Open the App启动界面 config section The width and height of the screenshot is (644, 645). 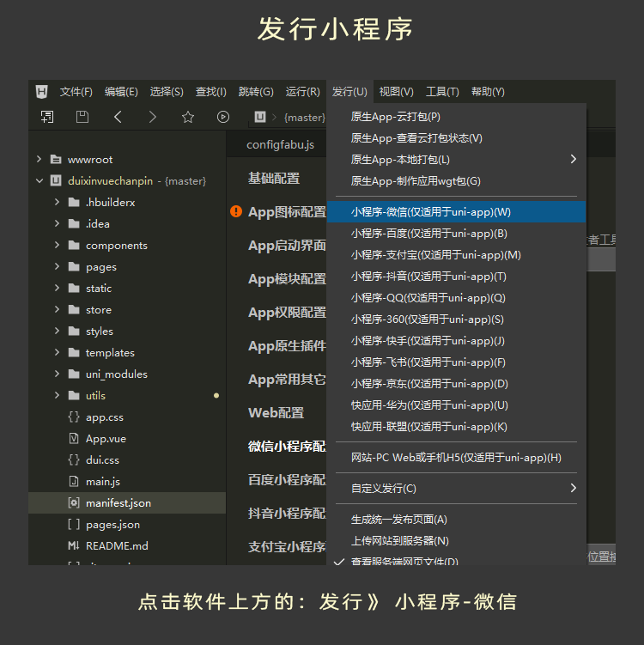(287, 245)
